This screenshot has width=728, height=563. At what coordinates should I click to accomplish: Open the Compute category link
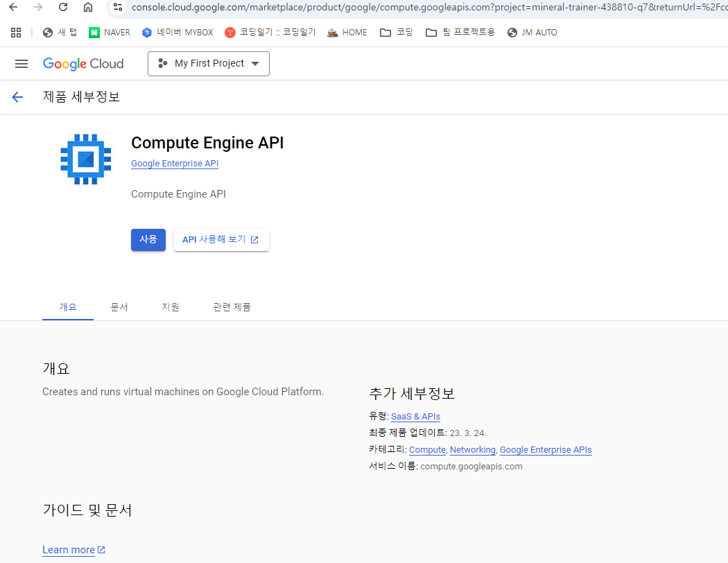(x=427, y=450)
